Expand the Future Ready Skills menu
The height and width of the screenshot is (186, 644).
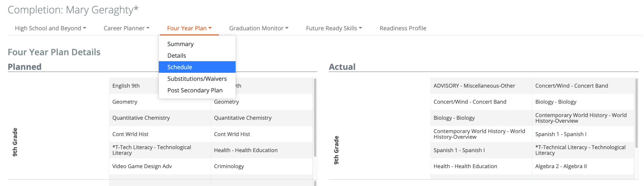[334, 28]
